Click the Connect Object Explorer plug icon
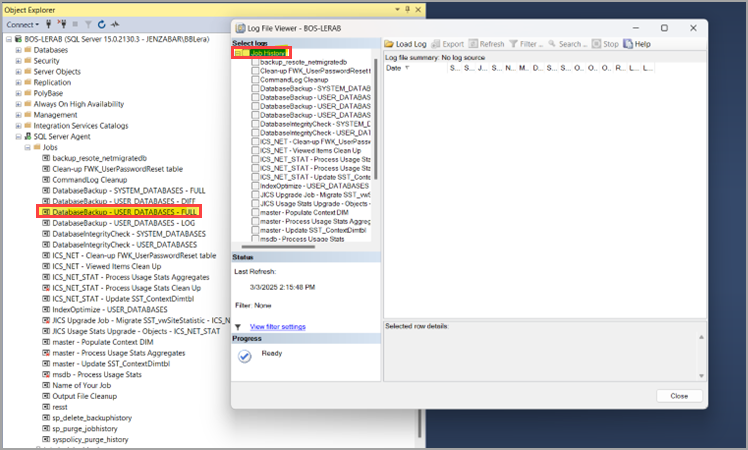The height and width of the screenshot is (450, 748). click(x=48, y=24)
